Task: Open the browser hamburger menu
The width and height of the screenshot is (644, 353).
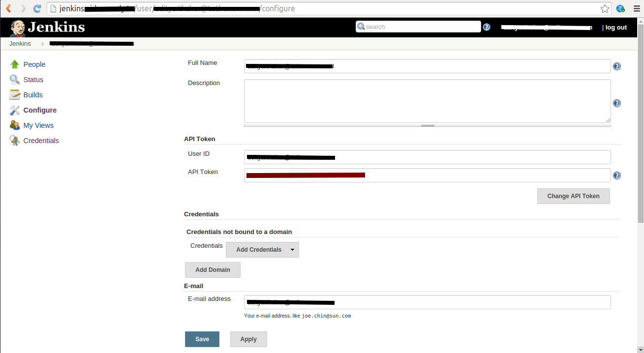Action: point(637,8)
